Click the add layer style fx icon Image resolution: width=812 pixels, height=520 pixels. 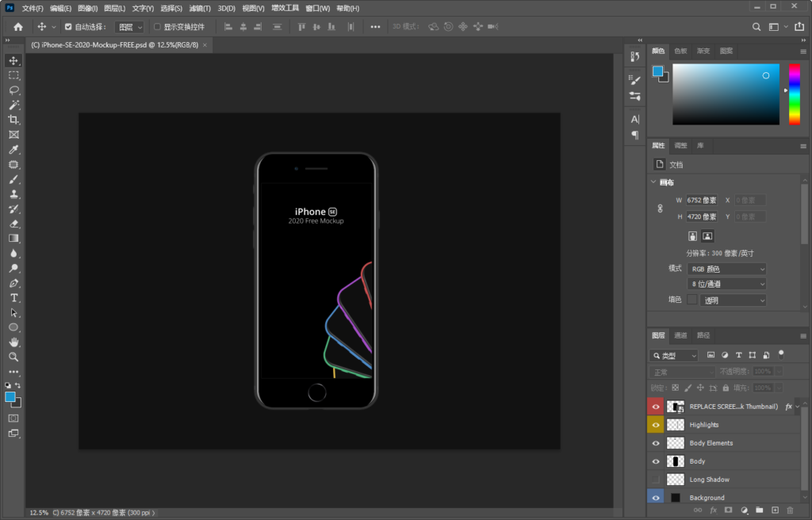713,510
